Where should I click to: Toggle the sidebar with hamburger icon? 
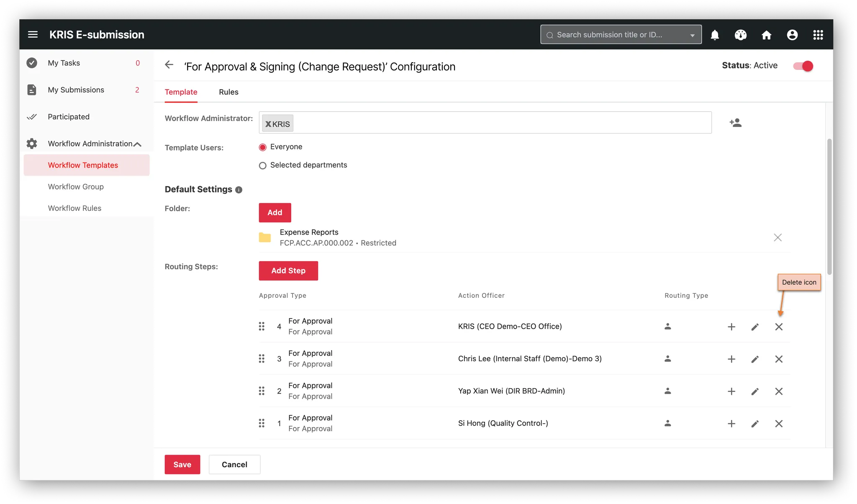33,34
